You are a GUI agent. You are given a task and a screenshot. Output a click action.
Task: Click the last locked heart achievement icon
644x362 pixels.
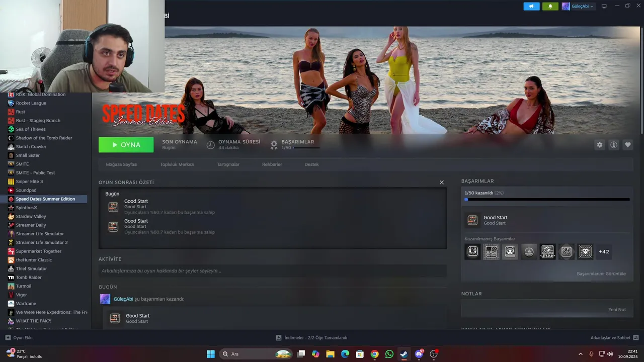point(585,252)
